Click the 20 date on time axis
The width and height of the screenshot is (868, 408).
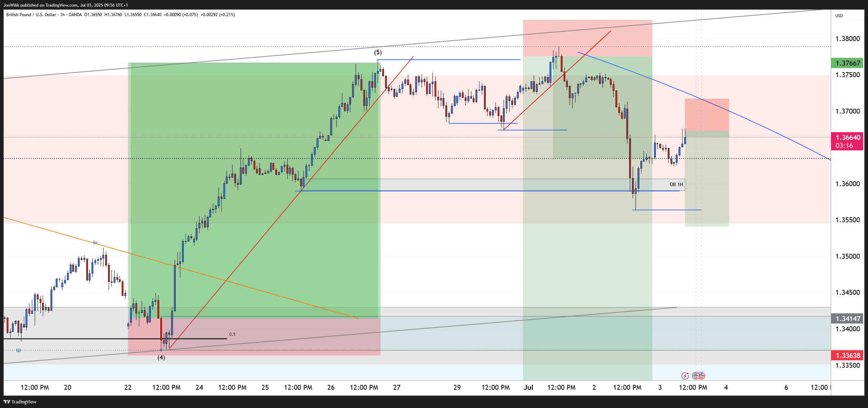pyautogui.click(x=67, y=387)
